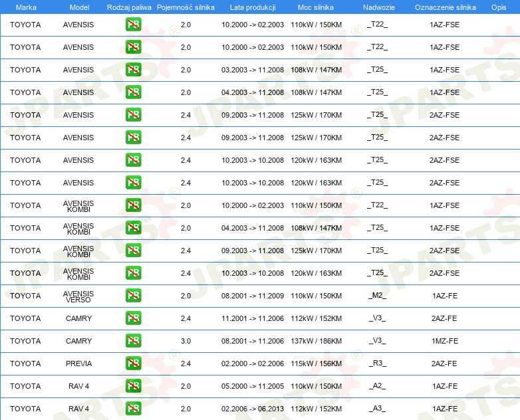
Task: Click the 'Oznaczenie silnika' column header
Action: tap(445, 7)
